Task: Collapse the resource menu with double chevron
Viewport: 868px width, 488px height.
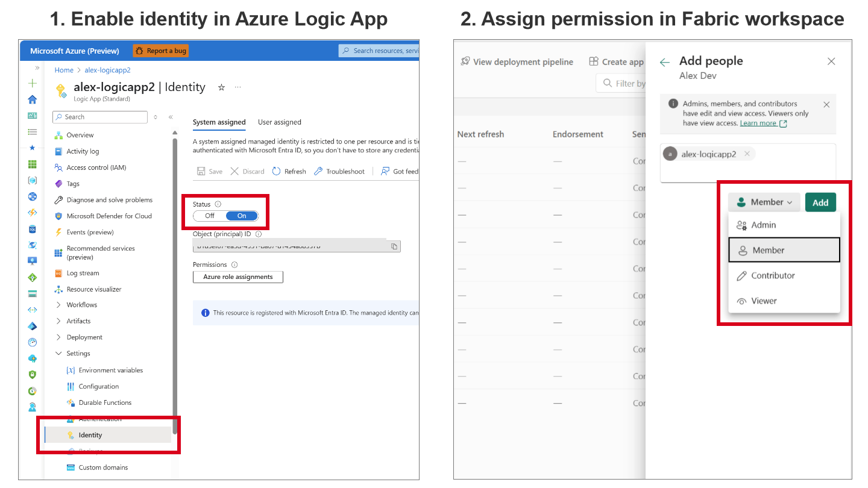Action: pos(171,117)
